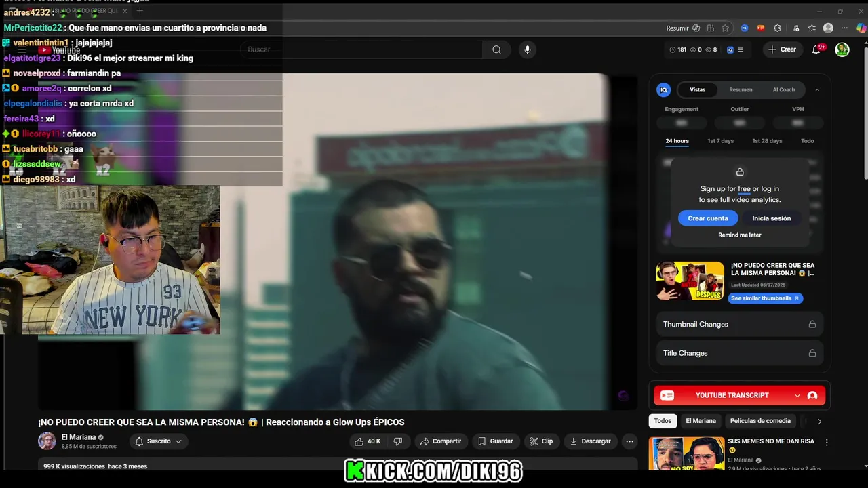868x488 pixels.
Task: Click the vidIQ IQ badge in header stats
Action: pyautogui.click(x=730, y=49)
